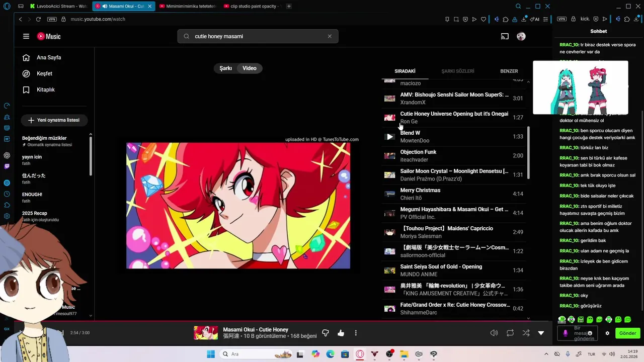This screenshot has height=362, width=644.
Task: Open Twitch in the Opera sidebar
Action: click(x=7, y=166)
